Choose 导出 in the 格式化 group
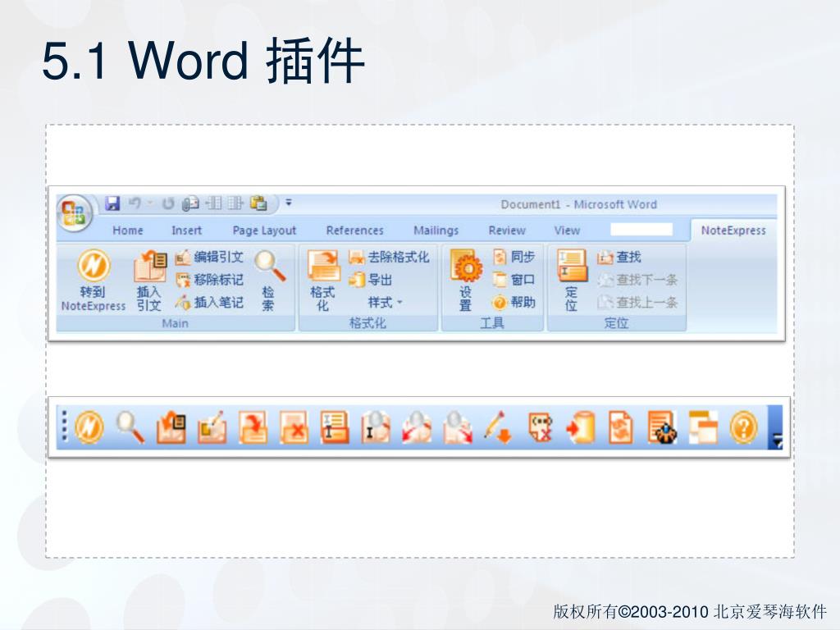Viewport: 840px width, 630px height. (x=371, y=280)
